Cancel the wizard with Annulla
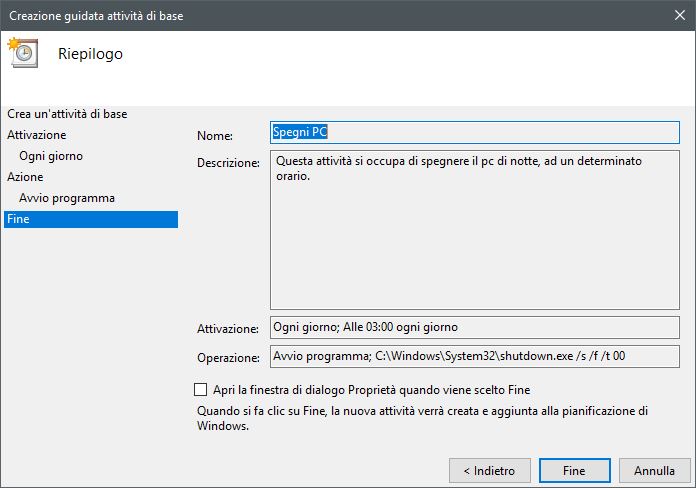This screenshot has width=696, height=488. [x=654, y=470]
